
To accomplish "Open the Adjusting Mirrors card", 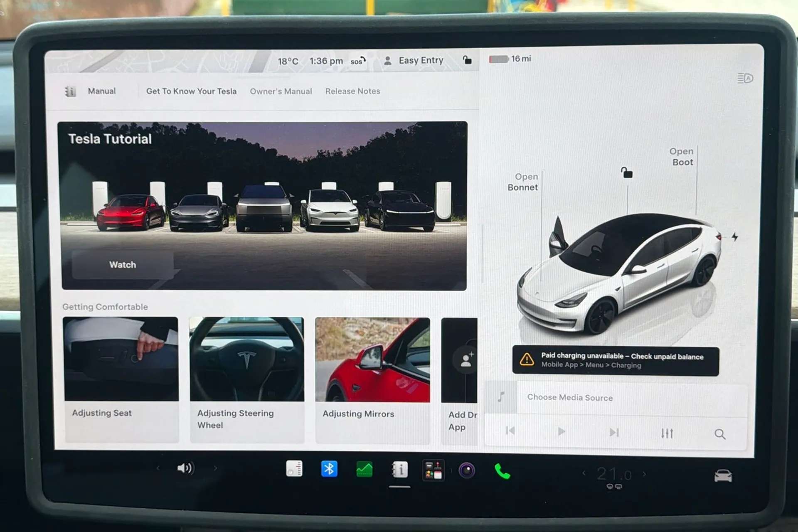I will click(372, 381).
